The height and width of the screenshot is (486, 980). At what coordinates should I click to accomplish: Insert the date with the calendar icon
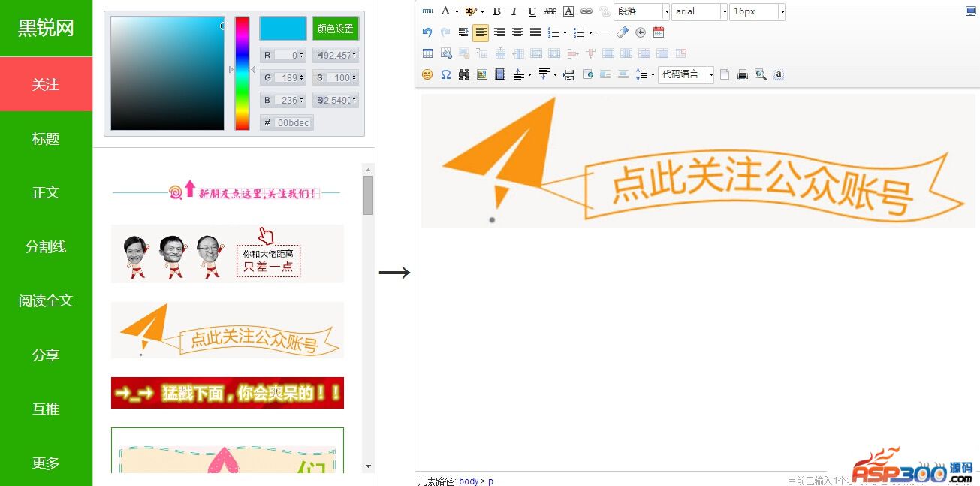[659, 32]
